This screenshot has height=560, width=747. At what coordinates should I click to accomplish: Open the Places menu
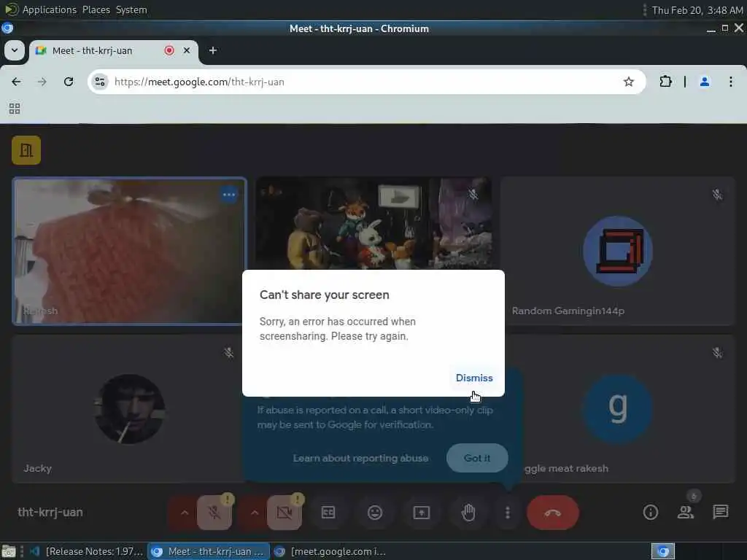(96, 9)
